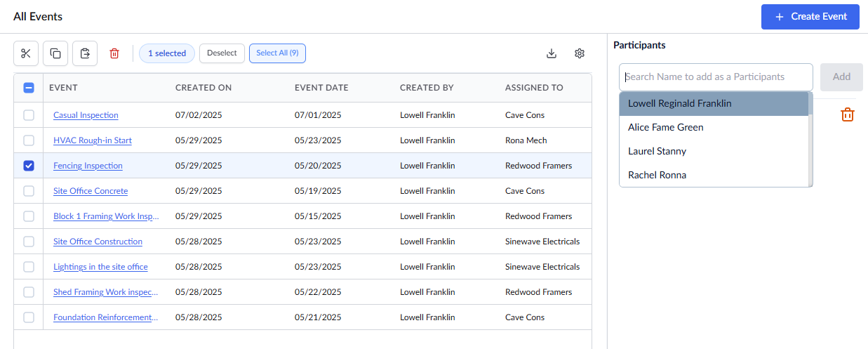The width and height of the screenshot is (868, 349).
Task: Open Lightings in the site office link
Action: (100, 267)
